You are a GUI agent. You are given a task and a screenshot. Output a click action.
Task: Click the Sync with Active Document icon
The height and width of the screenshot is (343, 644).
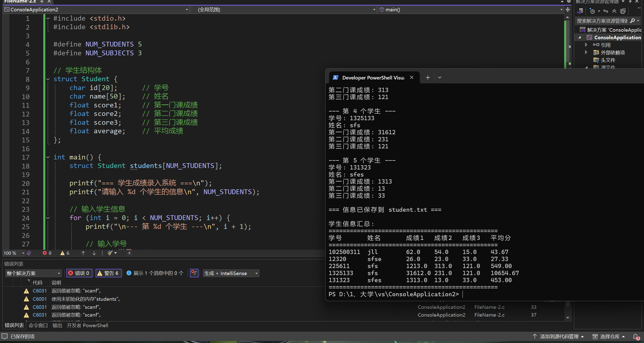click(x=606, y=11)
